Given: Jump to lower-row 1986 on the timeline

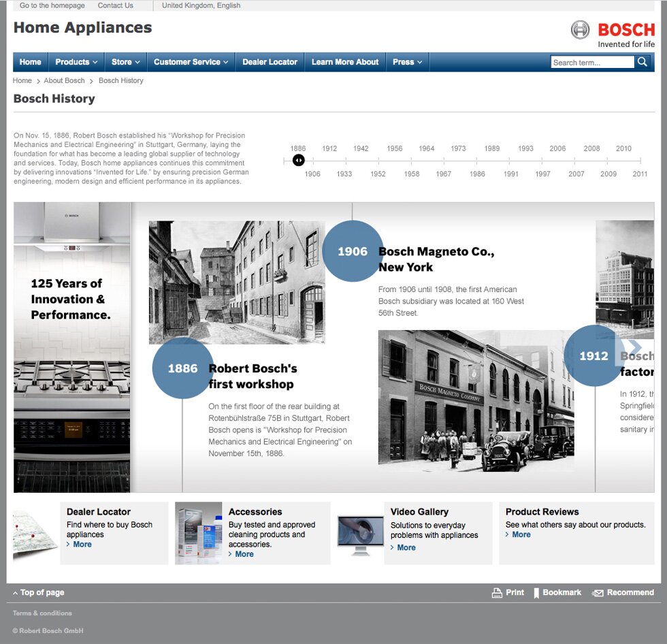Looking at the screenshot, I should coord(477,174).
